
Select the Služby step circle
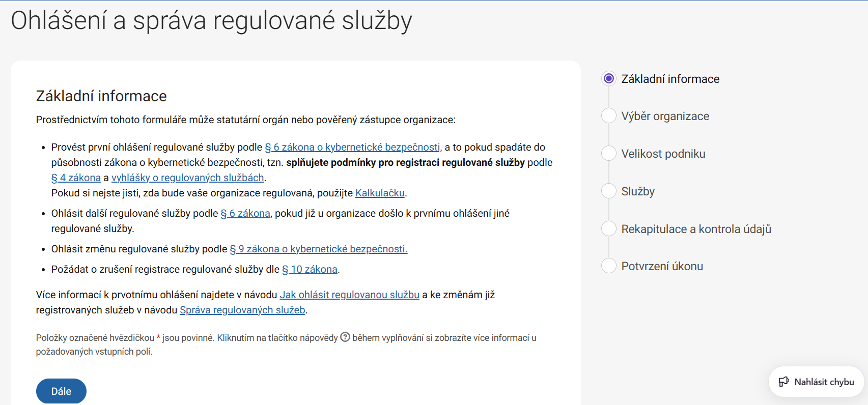[609, 191]
